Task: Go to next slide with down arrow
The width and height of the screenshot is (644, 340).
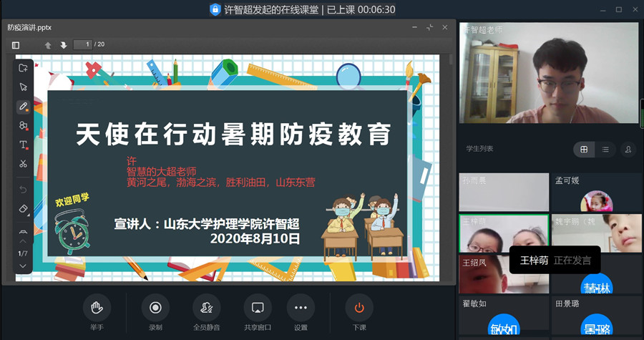Action: click(63, 45)
